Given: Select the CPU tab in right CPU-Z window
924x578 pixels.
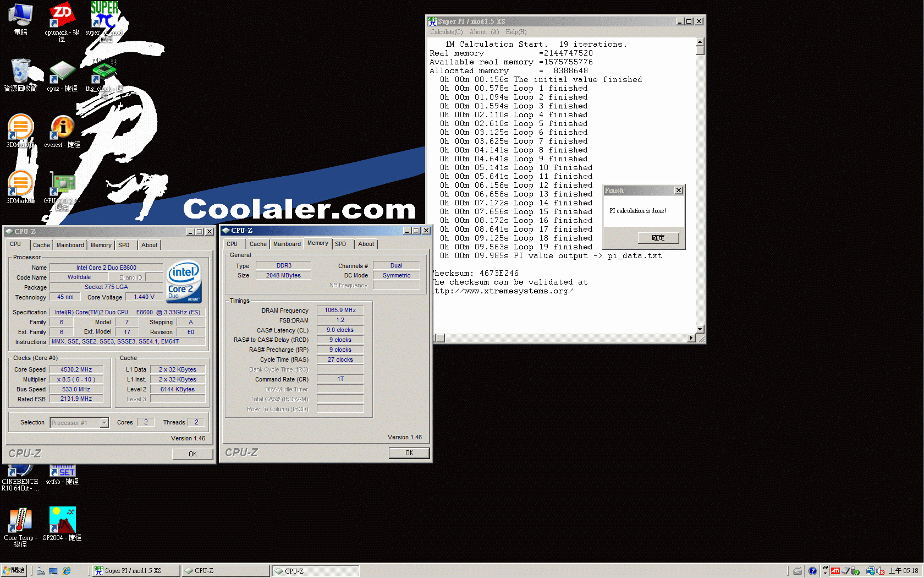Looking at the screenshot, I should click(x=232, y=244).
